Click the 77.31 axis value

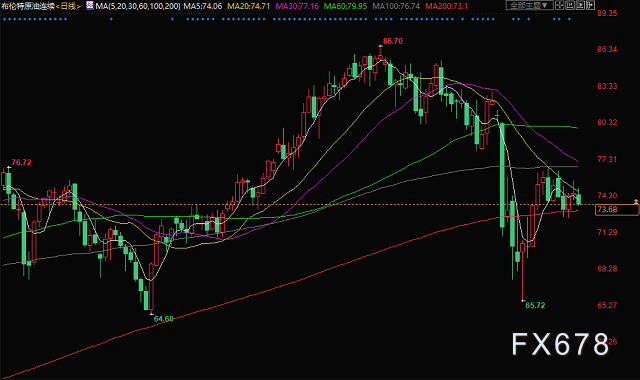tap(607, 159)
